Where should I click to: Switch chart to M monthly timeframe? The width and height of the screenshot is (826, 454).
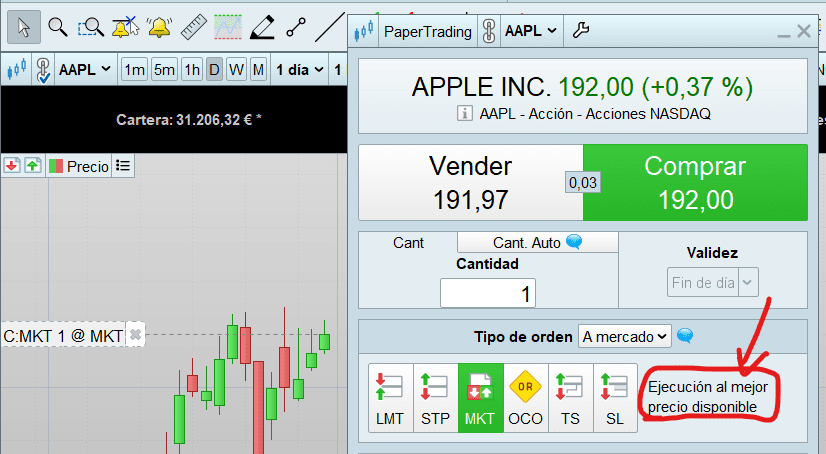258,70
